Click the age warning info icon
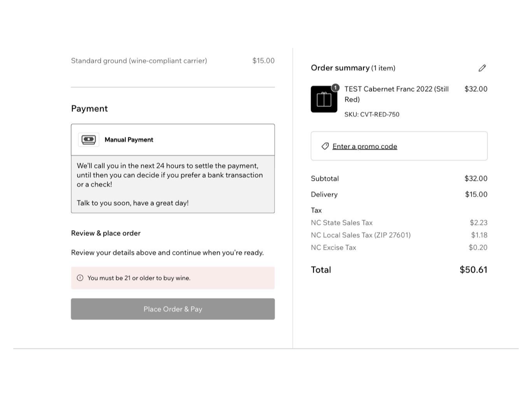532x399 pixels. 80,278
